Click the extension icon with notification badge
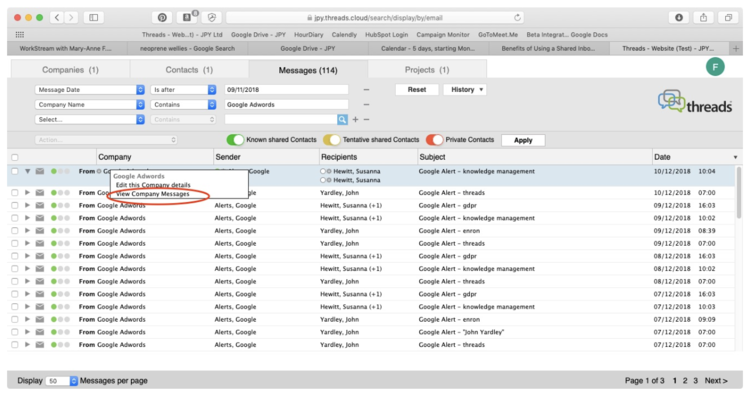This screenshot has height=397, width=750. pos(188,18)
